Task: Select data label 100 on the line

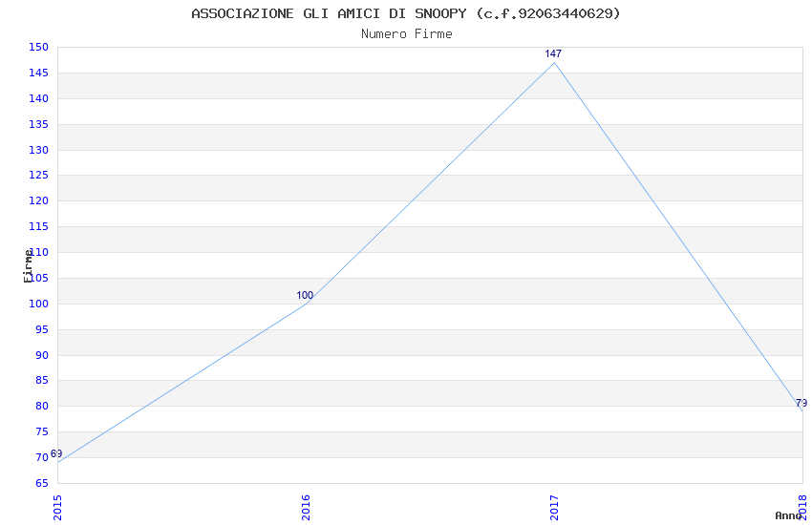Action: [305, 295]
